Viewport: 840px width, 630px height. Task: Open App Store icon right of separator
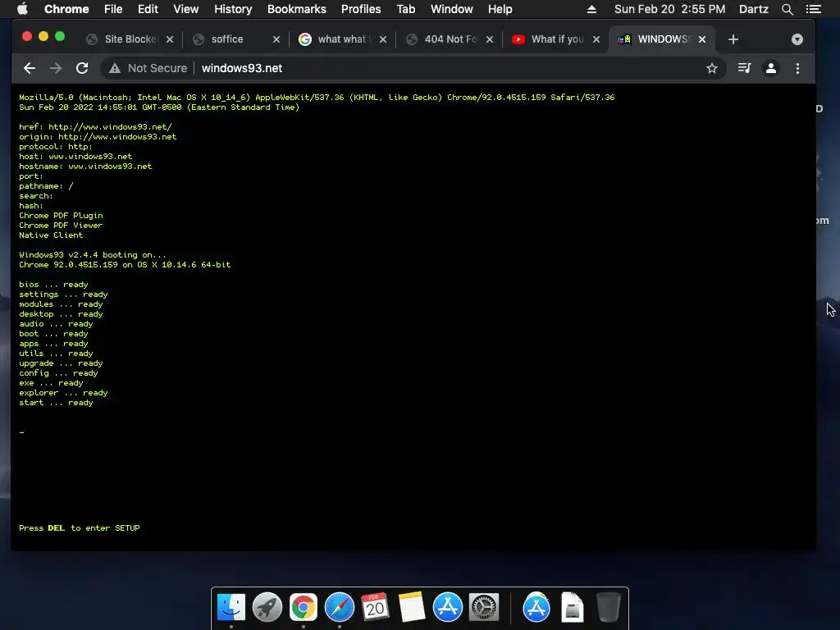(536, 607)
